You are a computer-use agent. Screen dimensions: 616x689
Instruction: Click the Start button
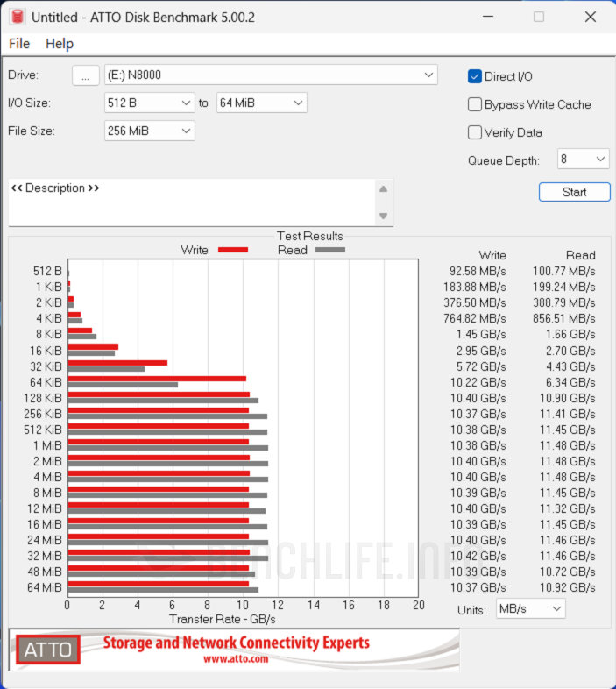pos(574,192)
